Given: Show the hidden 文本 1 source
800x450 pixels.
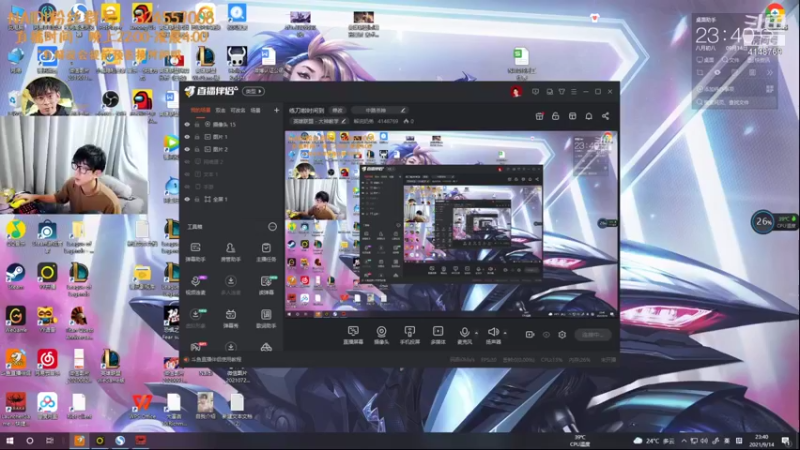Looking at the screenshot, I should coord(187,174).
